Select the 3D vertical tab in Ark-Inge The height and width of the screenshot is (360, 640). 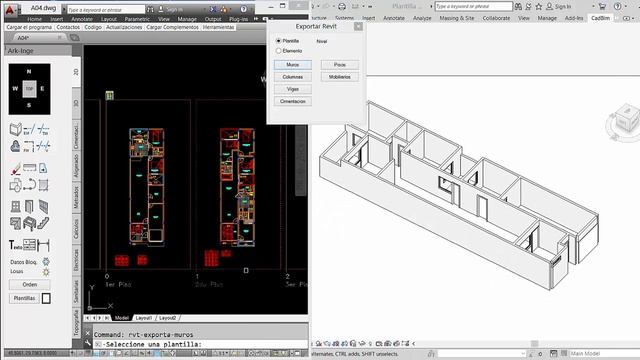click(x=76, y=103)
